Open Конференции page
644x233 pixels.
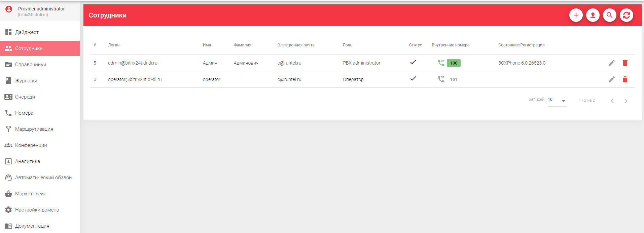pyautogui.click(x=40, y=145)
